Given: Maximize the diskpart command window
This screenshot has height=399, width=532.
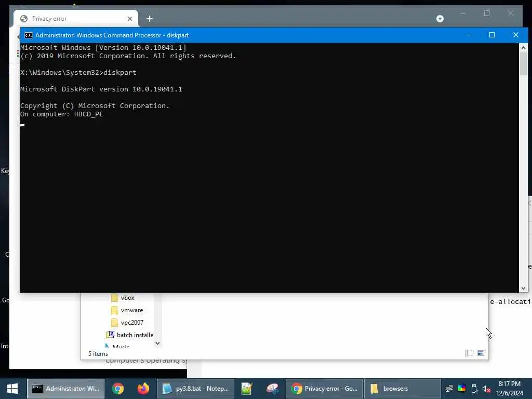Looking at the screenshot, I should point(492,35).
